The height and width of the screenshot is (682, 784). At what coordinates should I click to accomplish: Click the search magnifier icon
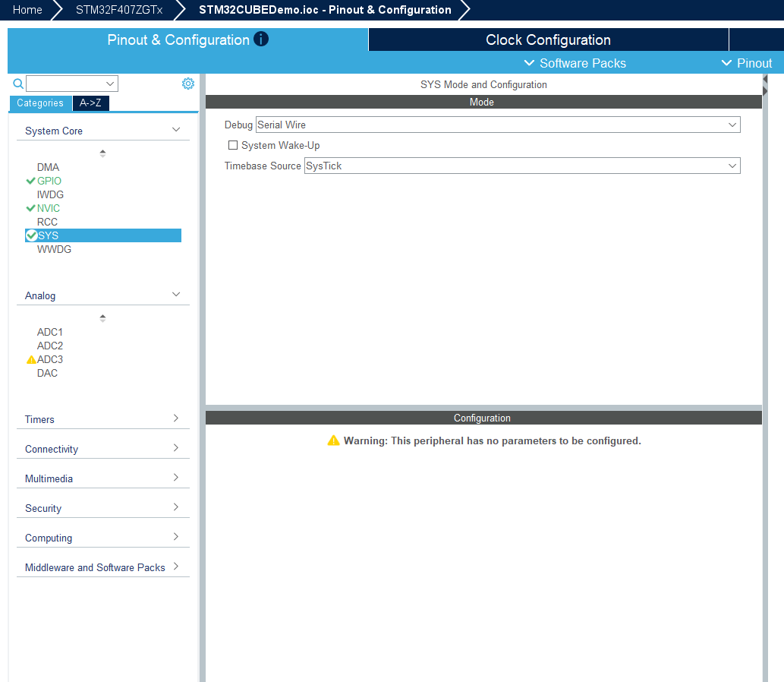point(18,84)
